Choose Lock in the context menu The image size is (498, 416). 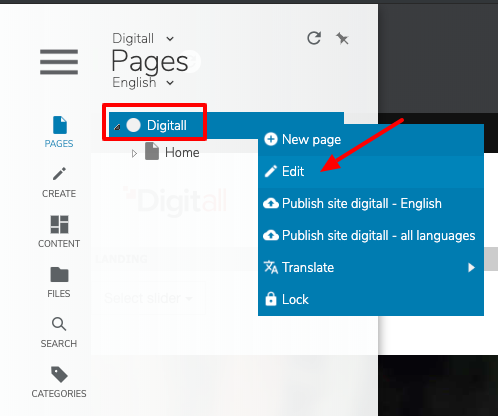(371, 300)
